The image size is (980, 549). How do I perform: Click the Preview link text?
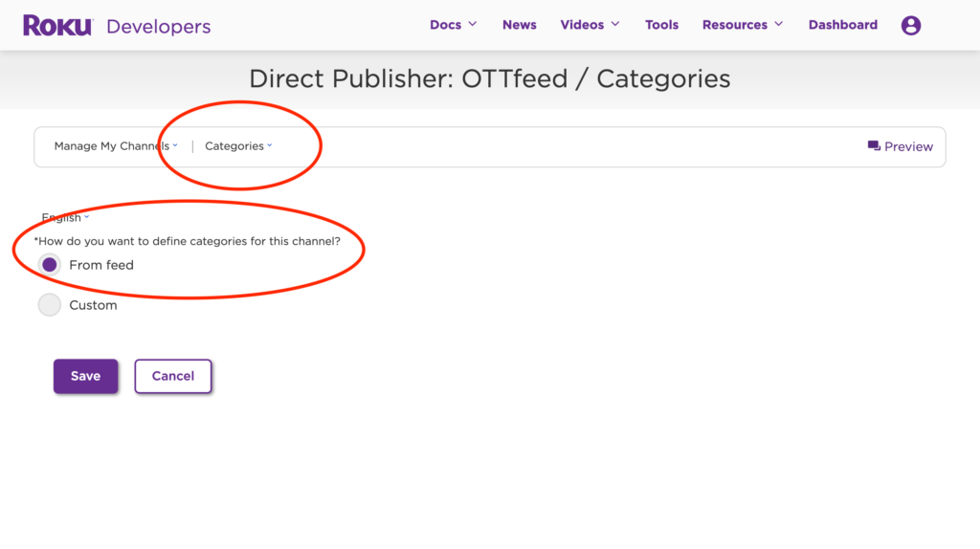(x=909, y=146)
